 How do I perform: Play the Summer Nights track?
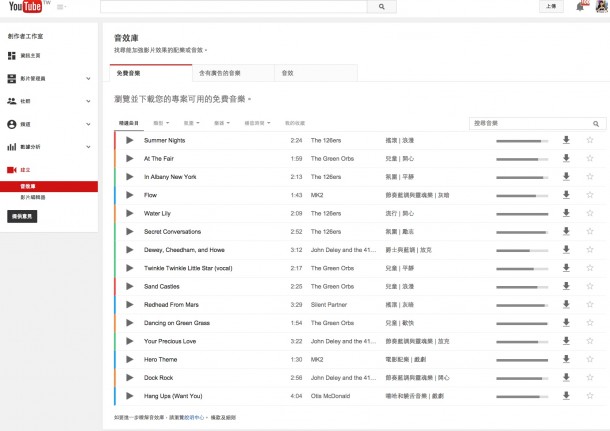(x=128, y=140)
